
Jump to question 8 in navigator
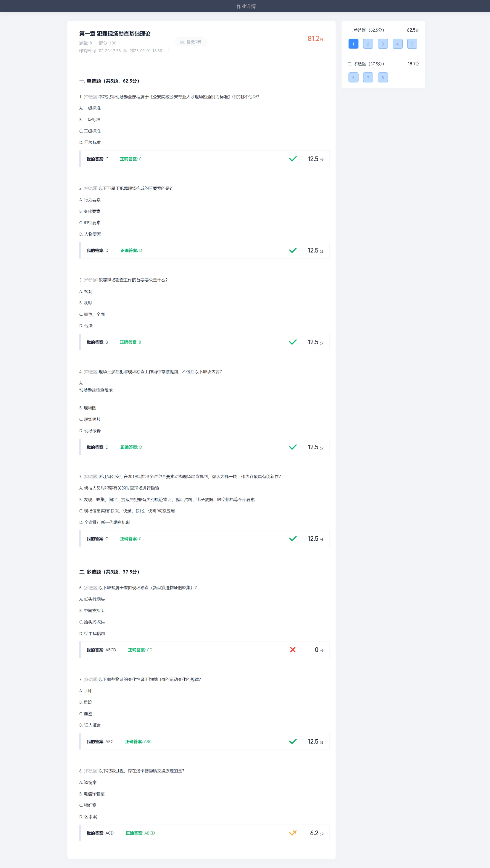tap(382, 78)
